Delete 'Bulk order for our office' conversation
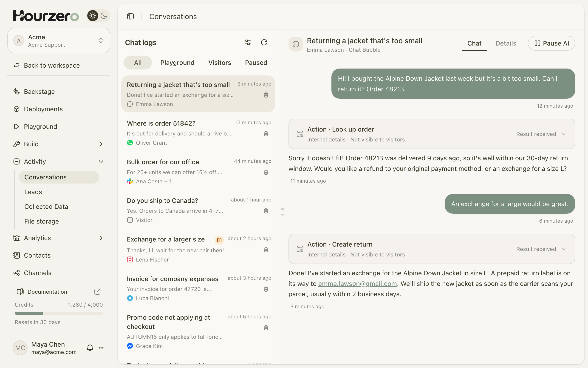Screen dimensions: 588x368 coord(266,172)
